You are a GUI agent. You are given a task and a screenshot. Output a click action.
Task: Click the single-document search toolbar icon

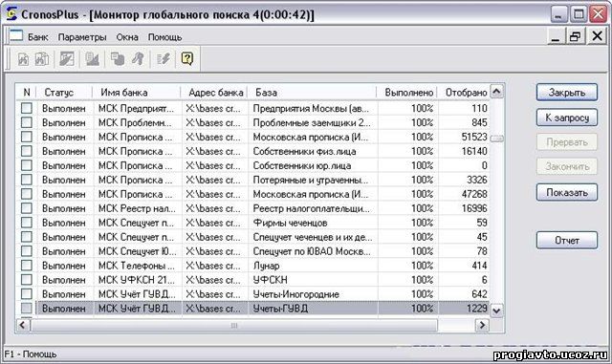coord(23,59)
